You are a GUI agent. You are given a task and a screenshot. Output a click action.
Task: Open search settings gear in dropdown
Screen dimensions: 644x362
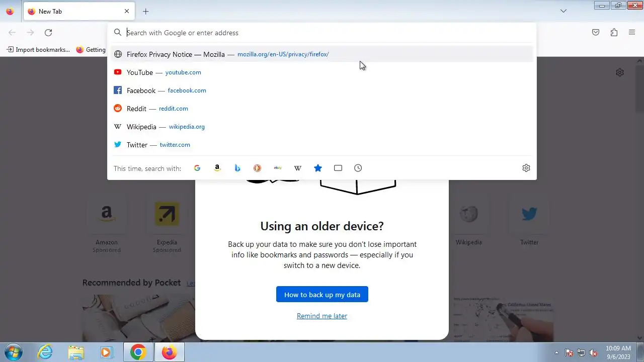tap(526, 168)
